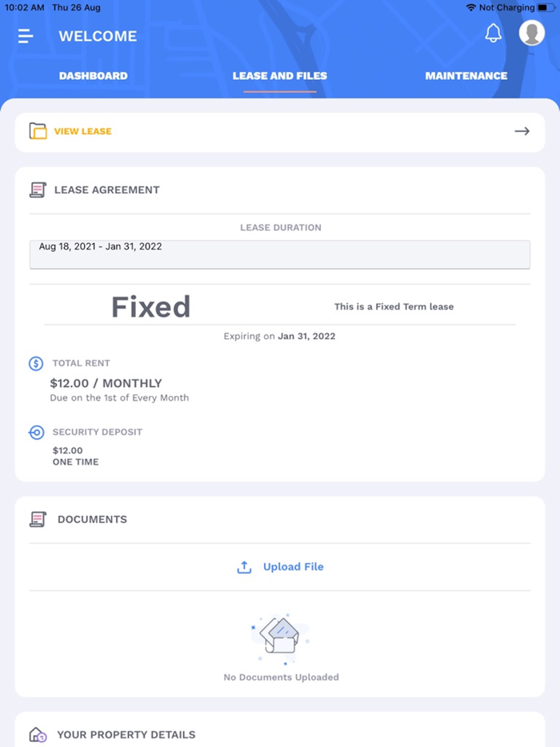Screen dimensions: 560x747
Task: Click the dollar icon next to Total Rent
Action: coord(35,363)
